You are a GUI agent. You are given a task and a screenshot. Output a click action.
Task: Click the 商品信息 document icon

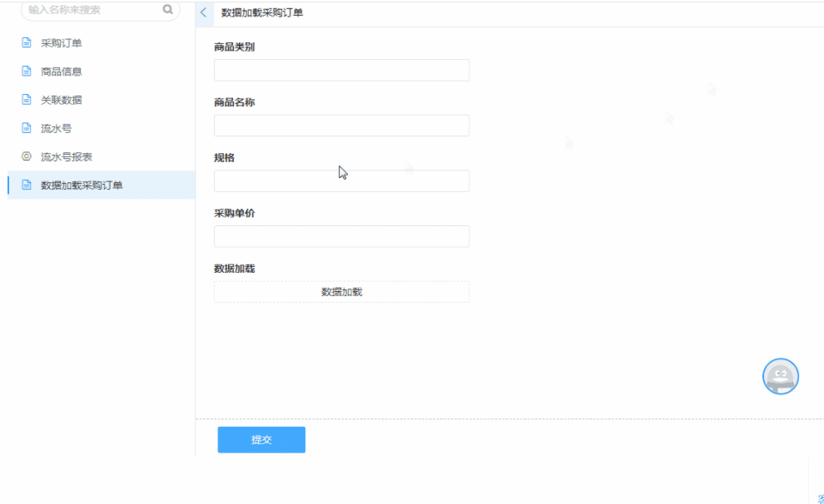[x=27, y=72]
